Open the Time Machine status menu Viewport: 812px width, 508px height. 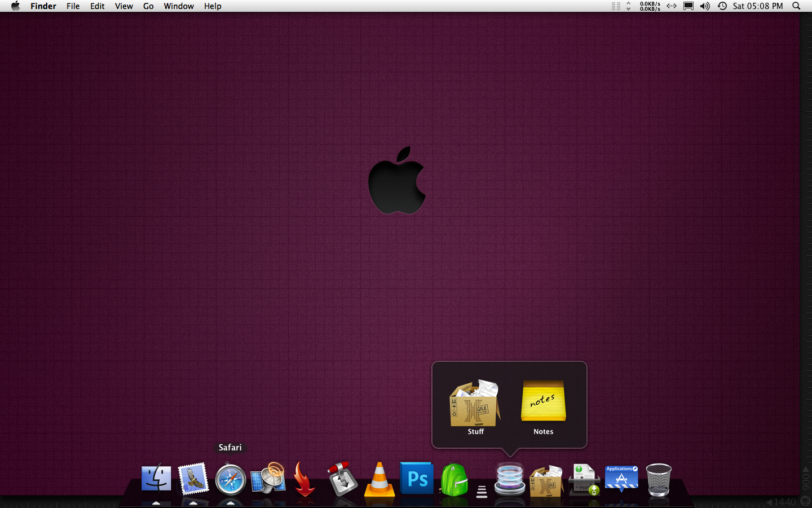click(722, 6)
